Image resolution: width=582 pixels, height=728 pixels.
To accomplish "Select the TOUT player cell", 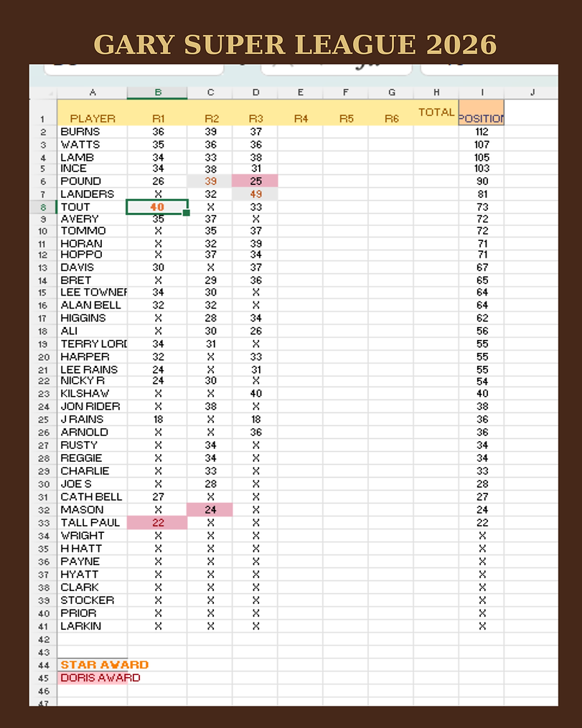I will pyautogui.click(x=93, y=207).
